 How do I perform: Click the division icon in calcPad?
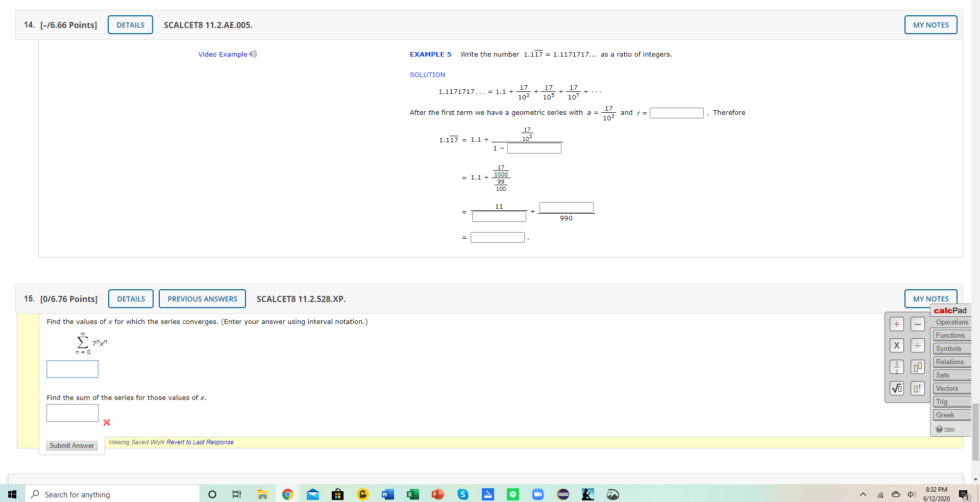tap(918, 345)
